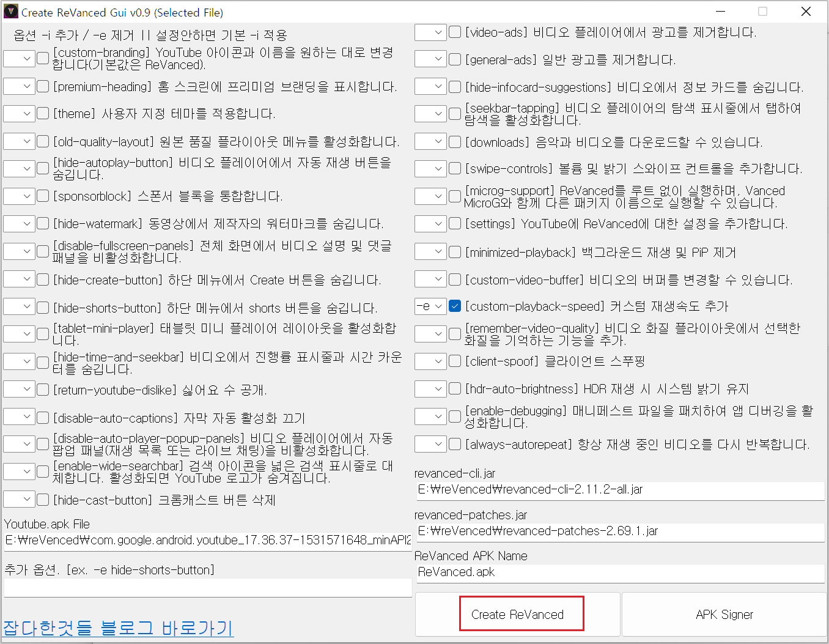The height and width of the screenshot is (644, 829).
Task: Open the hide-infocard-suggestions dropdown
Action: click(430, 86)
